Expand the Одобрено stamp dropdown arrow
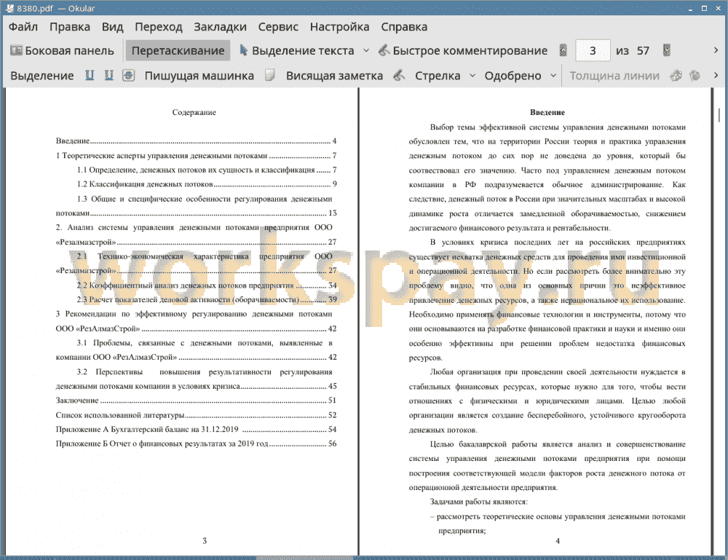 [553, 75]
